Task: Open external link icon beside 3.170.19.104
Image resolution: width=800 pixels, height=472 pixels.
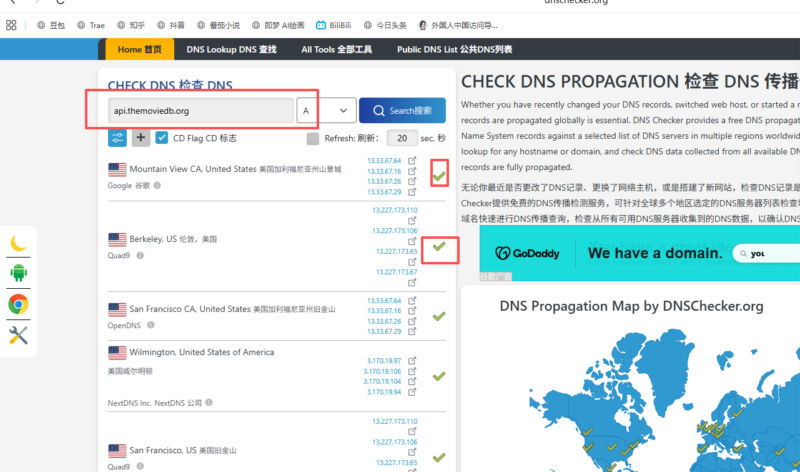Action: click(412, 381)
